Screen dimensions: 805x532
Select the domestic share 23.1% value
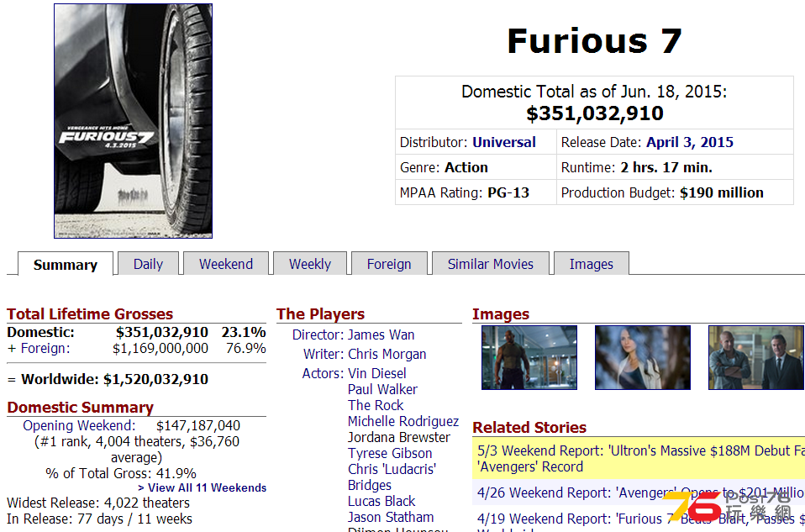coord(244,332)
